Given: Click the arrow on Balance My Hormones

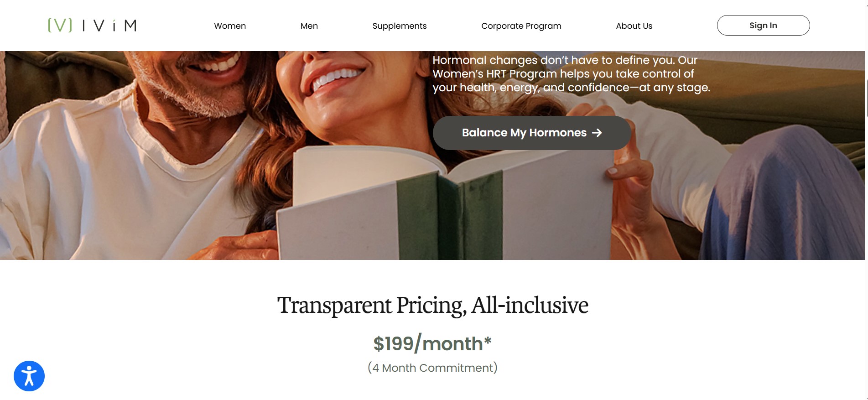Looking at the screenshot, I should click(597, 133).
